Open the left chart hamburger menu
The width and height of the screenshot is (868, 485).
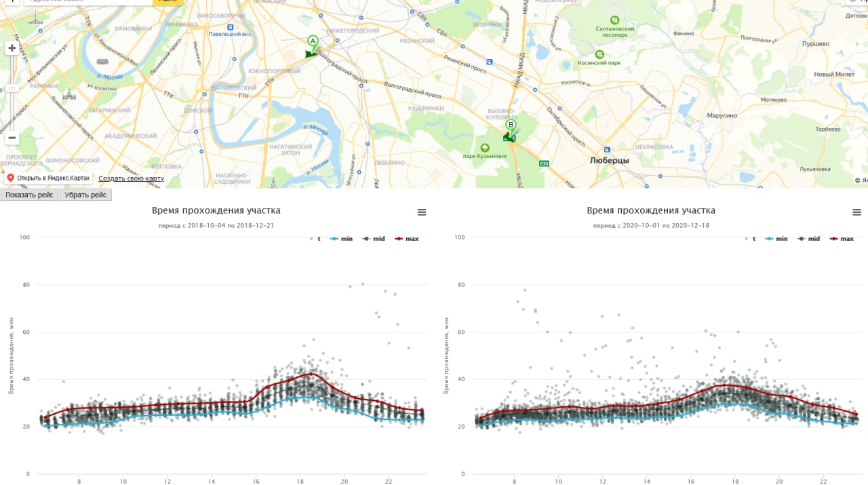point(422,212)
